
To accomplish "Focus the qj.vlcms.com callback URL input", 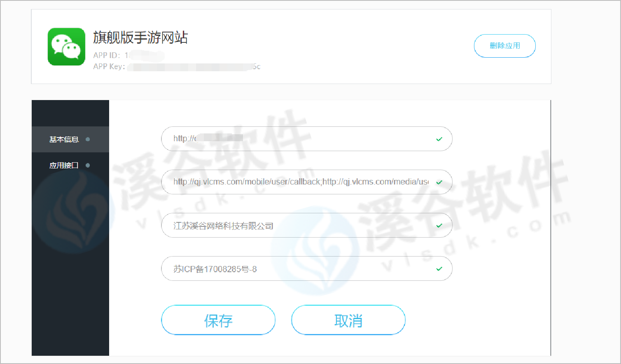I will pos(307,182).
